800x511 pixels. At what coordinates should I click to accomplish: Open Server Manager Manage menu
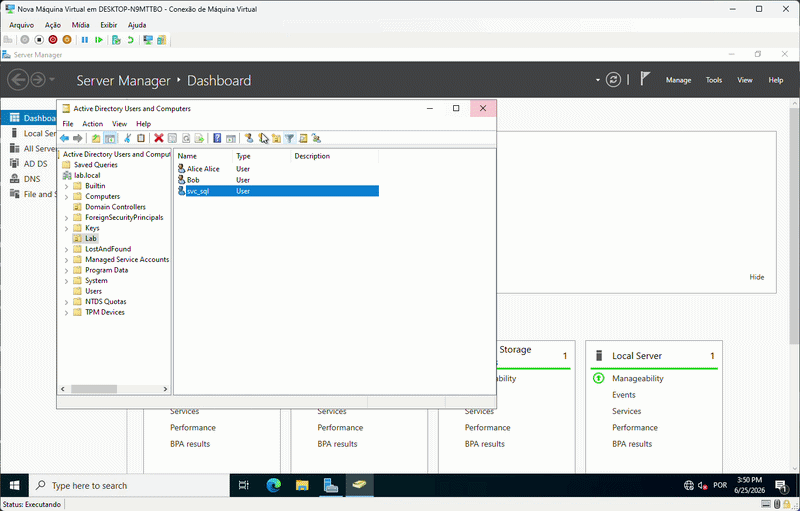(678, 80)
